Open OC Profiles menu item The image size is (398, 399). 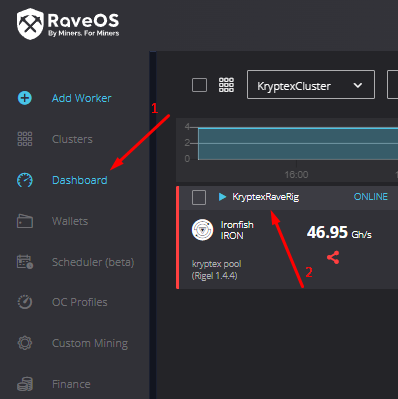(x=80, y=302)
